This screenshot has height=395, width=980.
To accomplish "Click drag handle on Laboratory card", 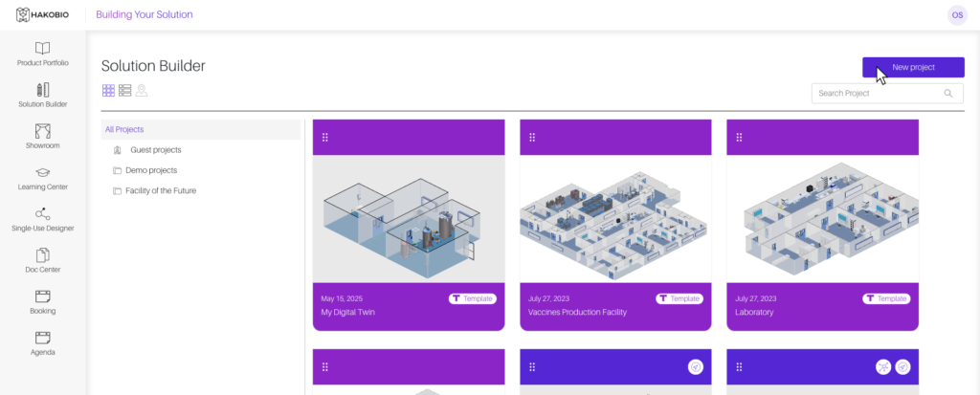I will pyautogui.click(x=739, y=138).
